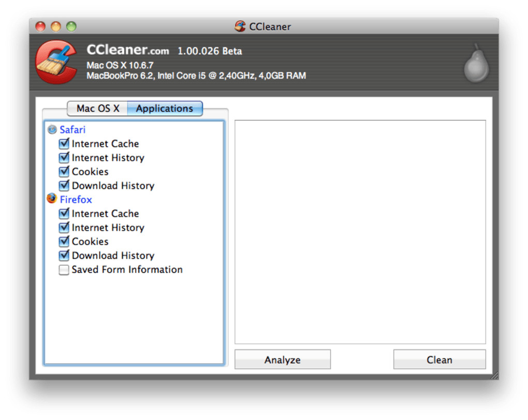
Task: Click the results output pane
Action: pos(360,231)
